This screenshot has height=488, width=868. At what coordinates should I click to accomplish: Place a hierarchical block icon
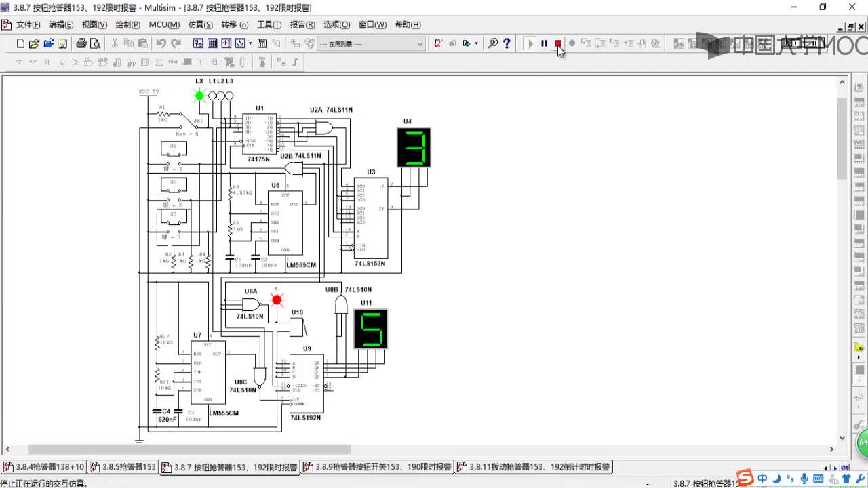(281, 62)
